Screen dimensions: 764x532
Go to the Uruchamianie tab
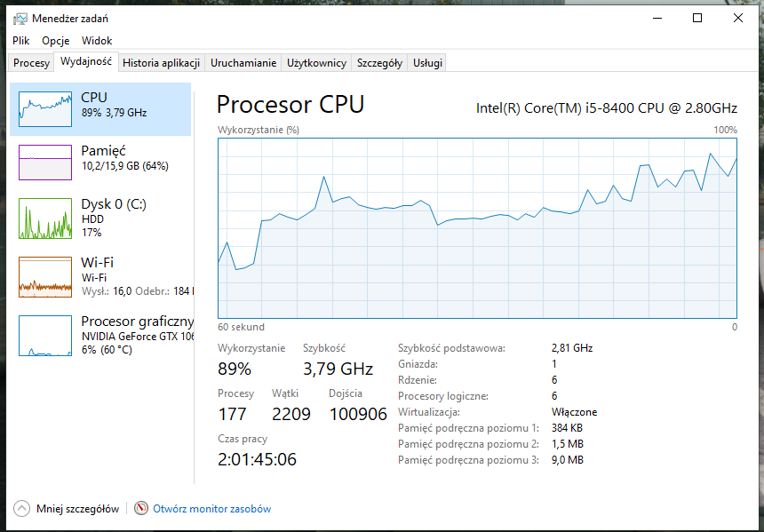click(x=243, y=63)
